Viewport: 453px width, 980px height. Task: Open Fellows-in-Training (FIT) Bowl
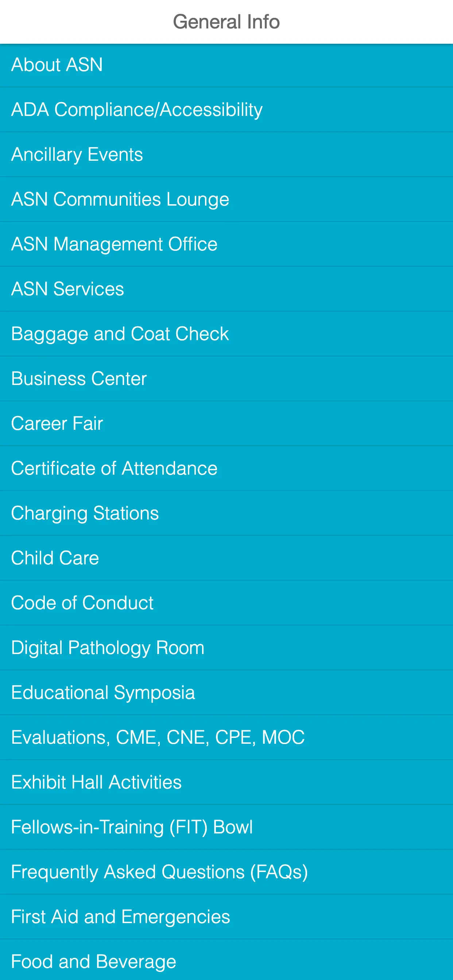(132, 827)
